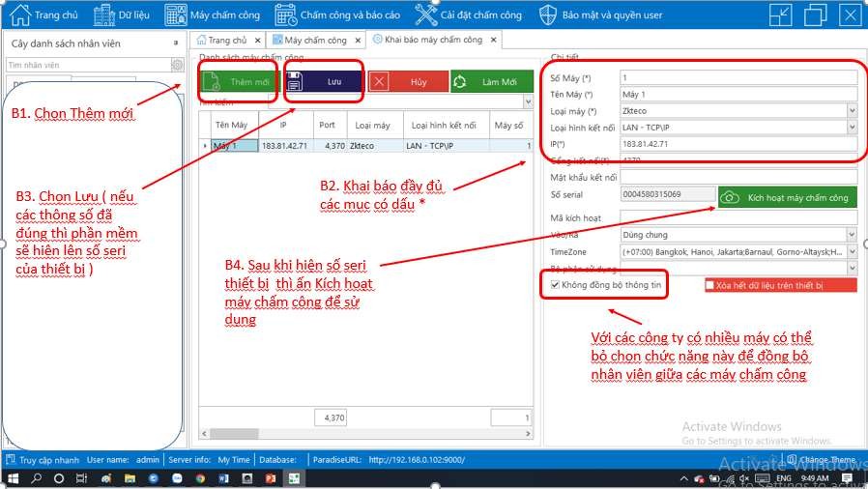The height and width of the screenshot is (489, 868).
Task: Open Chấm công và báo cáo calendar icon
Action: click(x=286, y=14)
